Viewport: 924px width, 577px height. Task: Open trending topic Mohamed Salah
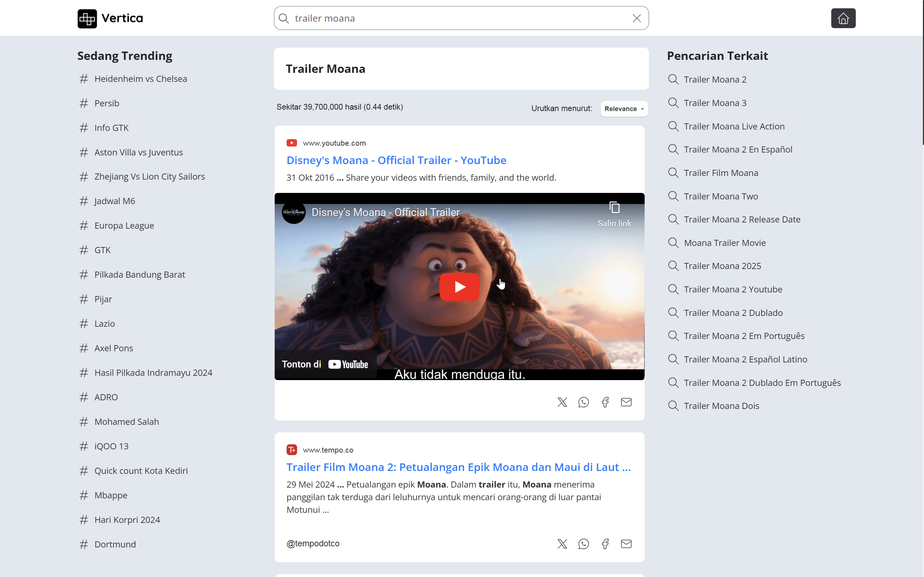(x=126, y=422)
